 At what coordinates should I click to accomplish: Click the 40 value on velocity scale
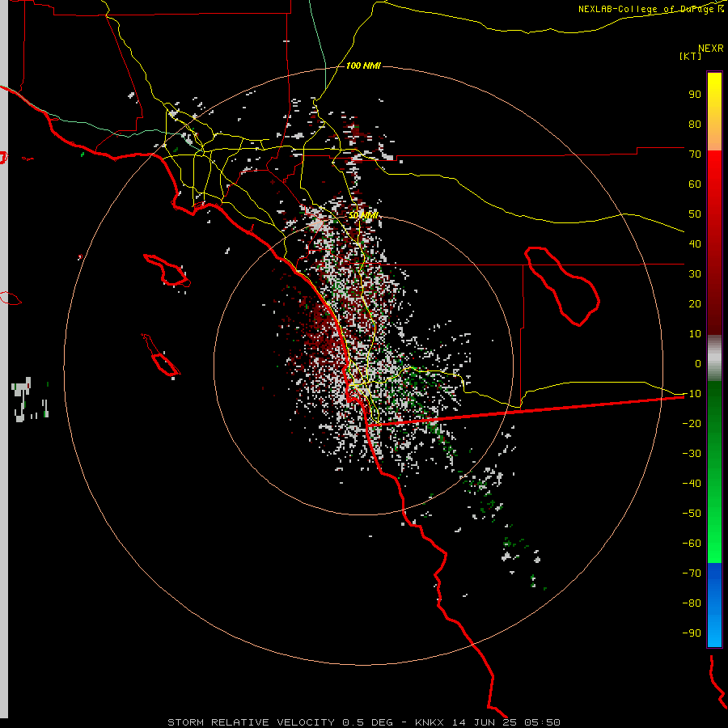(x=695, y=243)
